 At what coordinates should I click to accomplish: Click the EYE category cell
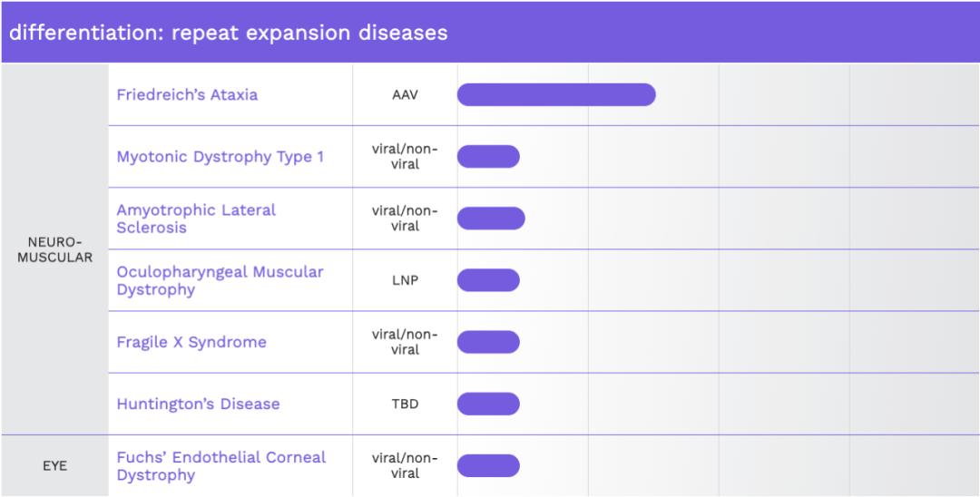point(54,466)
